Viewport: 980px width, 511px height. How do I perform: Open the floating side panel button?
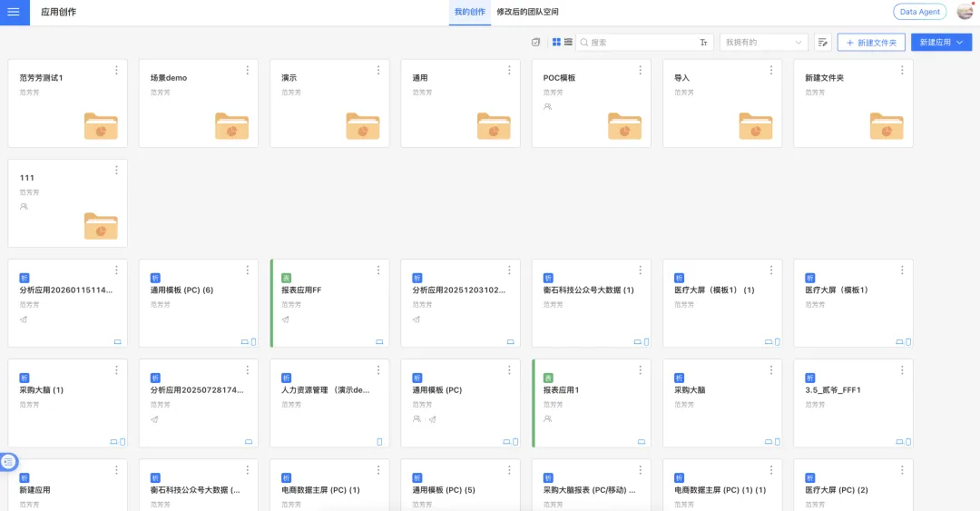[x=8, y=462]
